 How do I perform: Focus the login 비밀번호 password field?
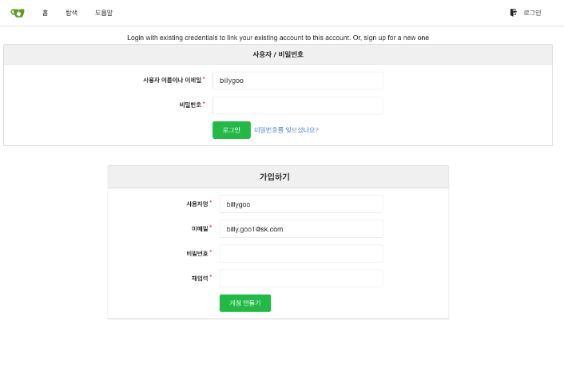[x=298, y=105]
